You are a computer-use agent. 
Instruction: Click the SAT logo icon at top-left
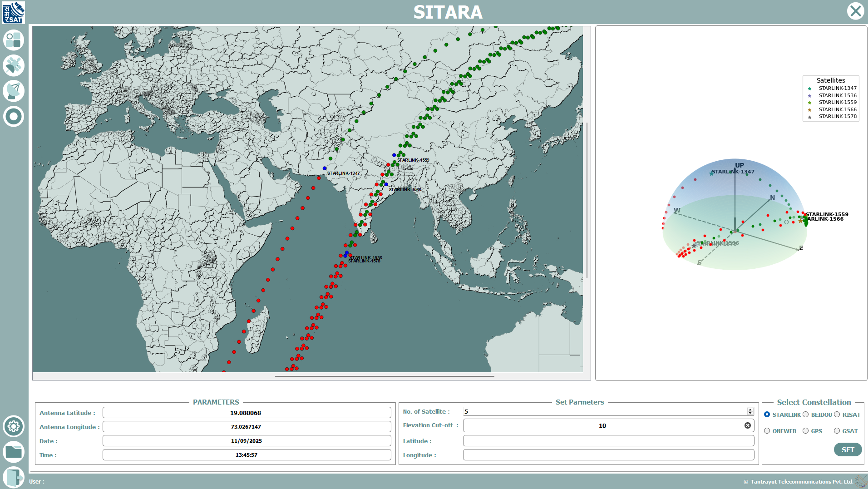(x=13, y=12)
